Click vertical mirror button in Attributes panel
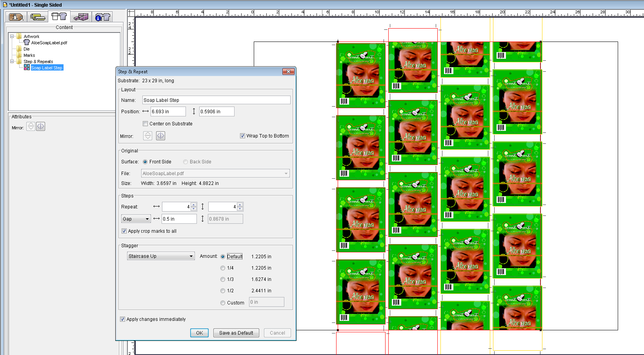 [x=31, y=126]
